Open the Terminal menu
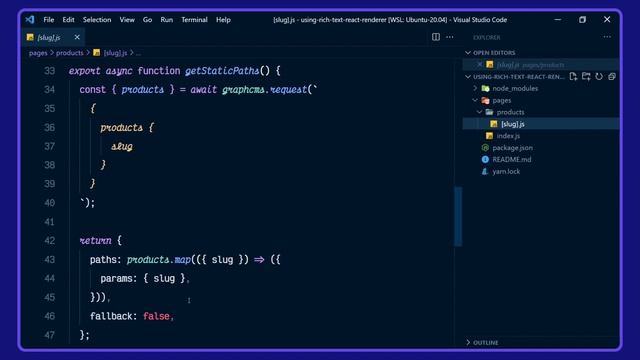 [x=194, y=20]
